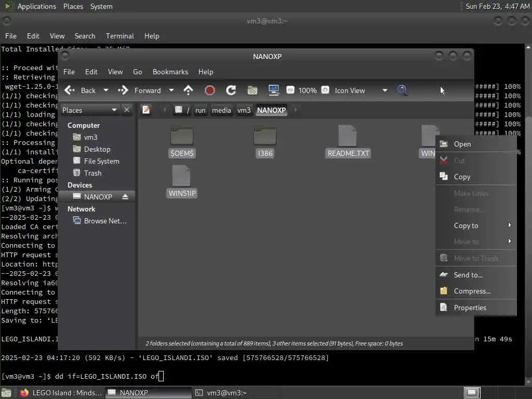This screenshot has height=399, width=532.
Task: Click the Forward arrow button
Action: pyautogui.click(x=139, y=90)
